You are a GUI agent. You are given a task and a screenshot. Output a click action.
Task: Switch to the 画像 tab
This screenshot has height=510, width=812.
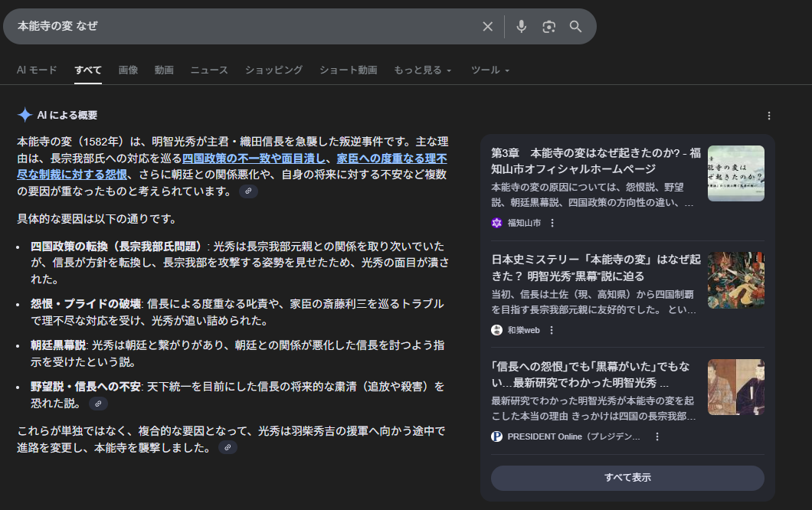(x=128, y=70)
